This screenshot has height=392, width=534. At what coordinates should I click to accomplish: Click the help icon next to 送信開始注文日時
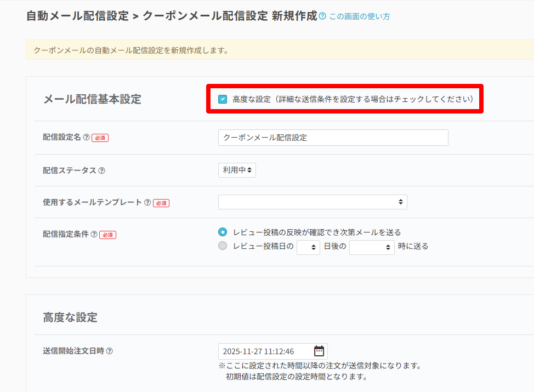point(109,351)
